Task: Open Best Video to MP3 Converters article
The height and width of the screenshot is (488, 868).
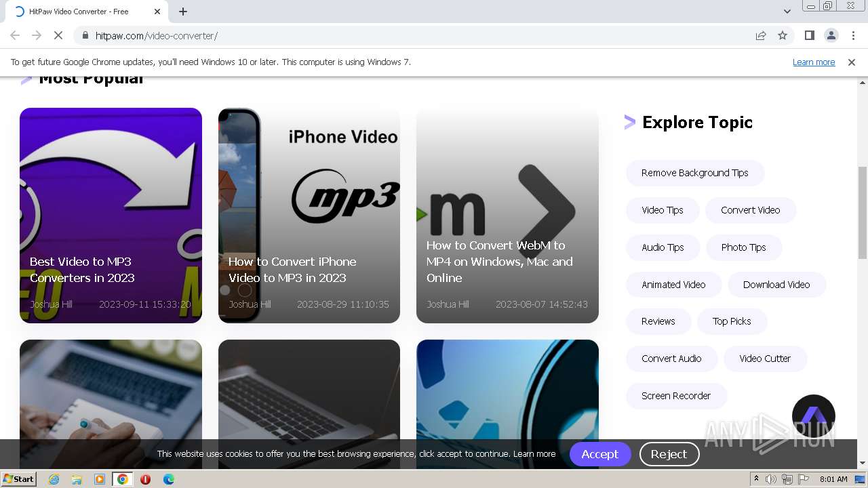Action: pyautogui.click(x=111, y=216)
